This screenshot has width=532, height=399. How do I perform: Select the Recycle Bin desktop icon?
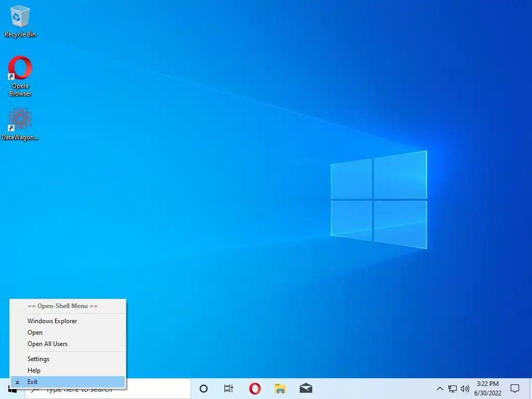pyautogui.click(x=20, y=21)
